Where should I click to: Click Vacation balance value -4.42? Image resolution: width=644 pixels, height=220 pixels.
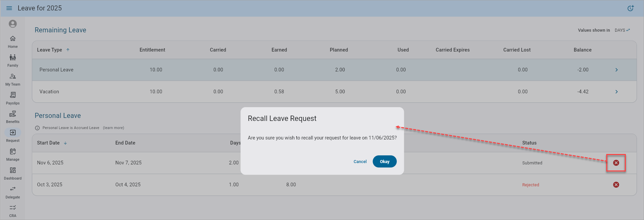583,92
